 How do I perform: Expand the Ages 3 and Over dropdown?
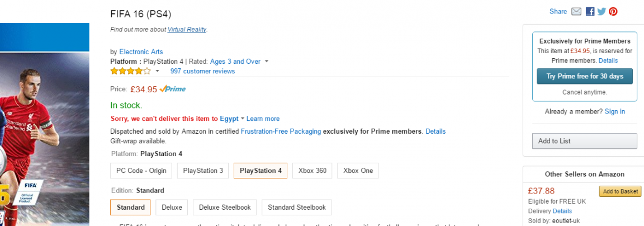pyautogui.click(x=267, y=62)
